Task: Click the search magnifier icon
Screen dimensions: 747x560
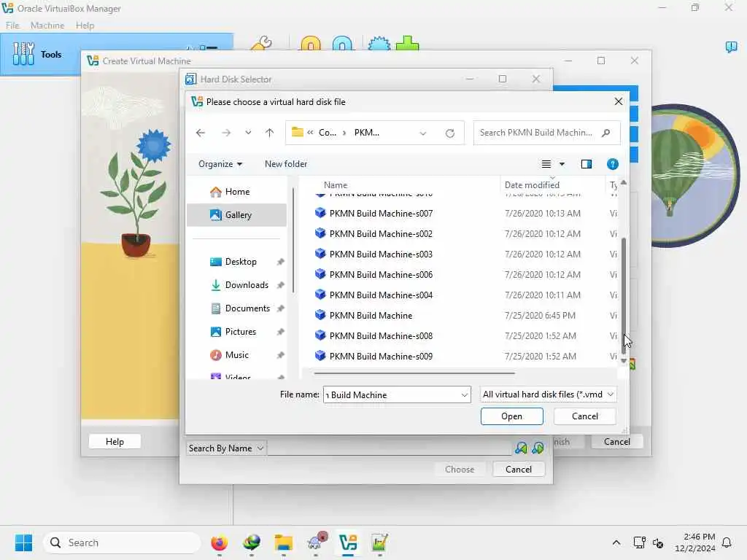Action: (x=606, y=133)
